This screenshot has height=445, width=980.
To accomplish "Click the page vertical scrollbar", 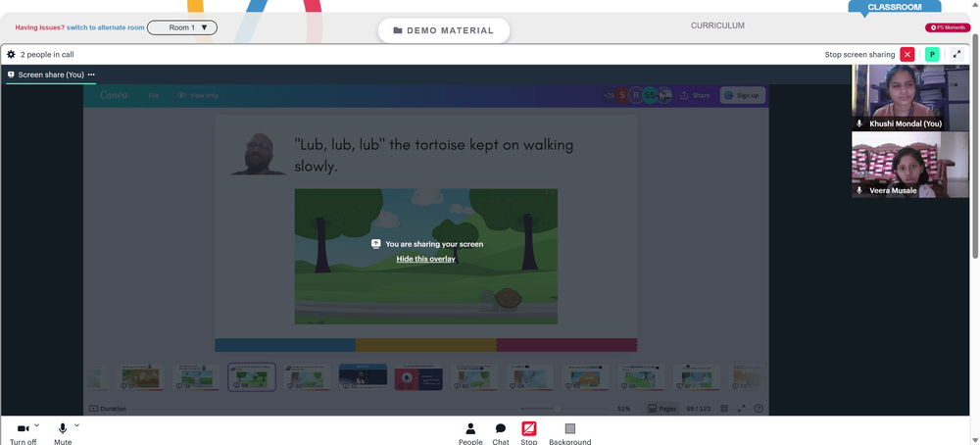I will [976, 144].
